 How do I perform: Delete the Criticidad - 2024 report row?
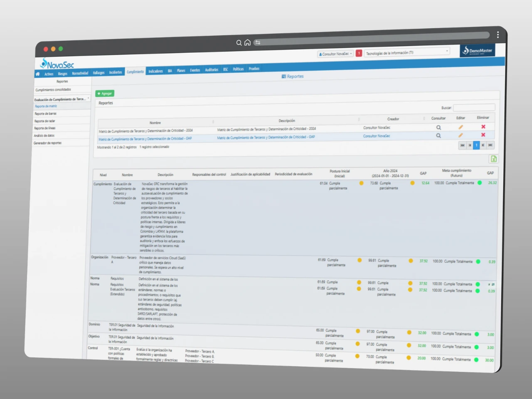(483, 127)
